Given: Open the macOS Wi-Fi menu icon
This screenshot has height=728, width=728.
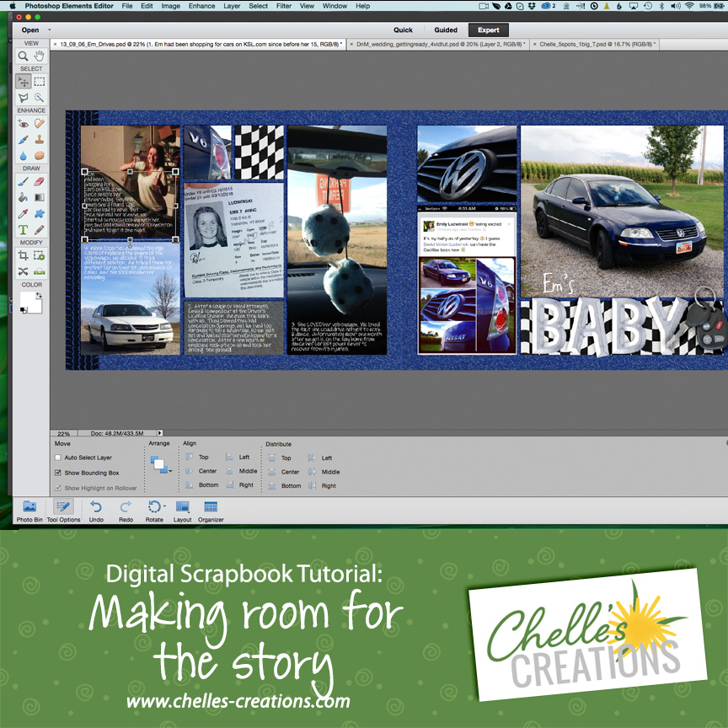Looking at the screenshot, I should (689, 6).
